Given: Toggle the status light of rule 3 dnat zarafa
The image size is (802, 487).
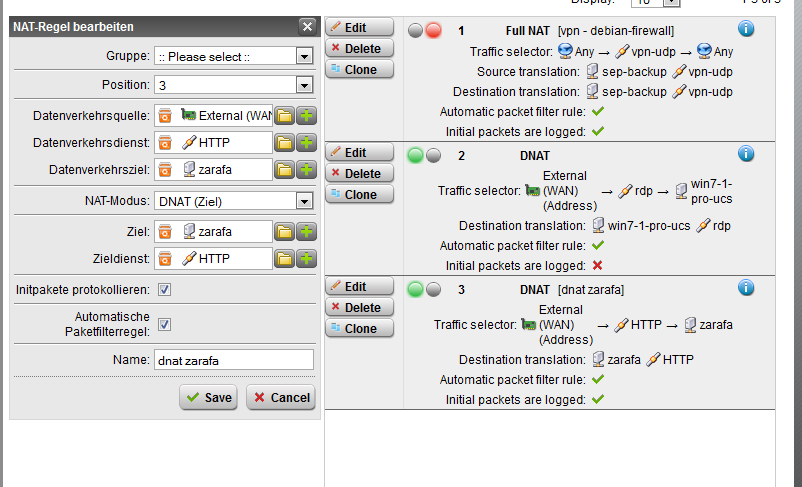Looking at the screenshot, I should [425, 290].
